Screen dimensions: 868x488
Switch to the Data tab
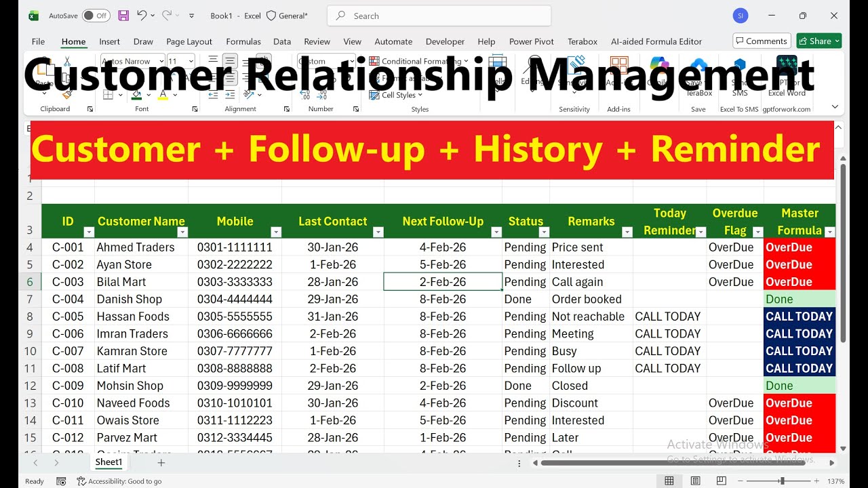tap(282, 41)
